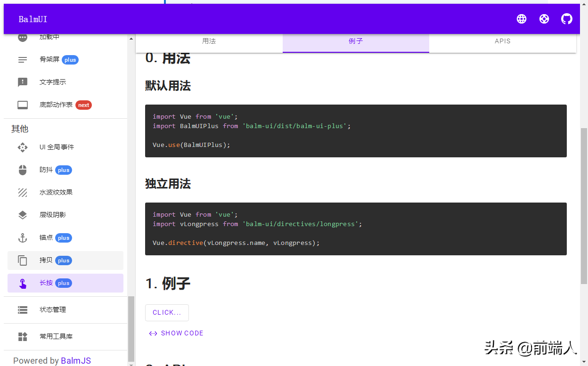The width and height of the screenshot is (588, 366).
Task: Click the CLICK... demo button
Action: click(x=167, y=312)
